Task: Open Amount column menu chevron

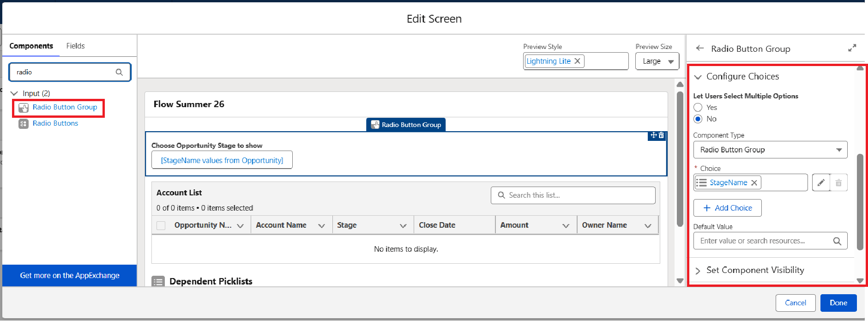Action: point(566,226)
